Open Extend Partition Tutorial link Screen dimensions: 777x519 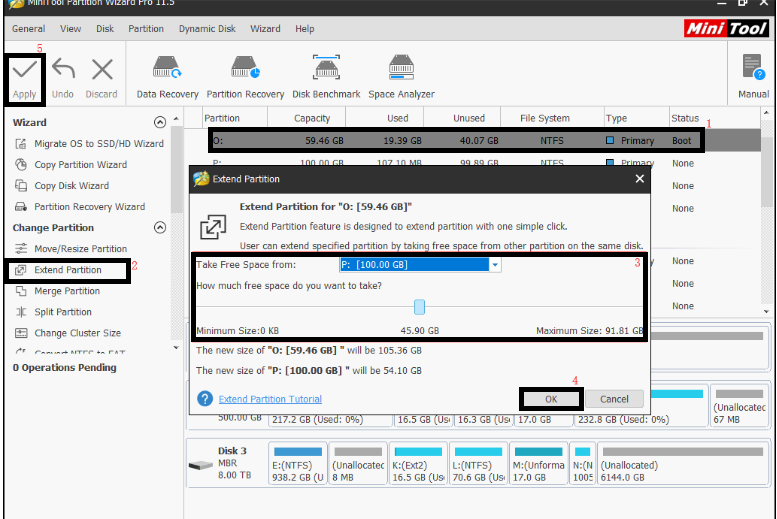(x=270, y=399)
